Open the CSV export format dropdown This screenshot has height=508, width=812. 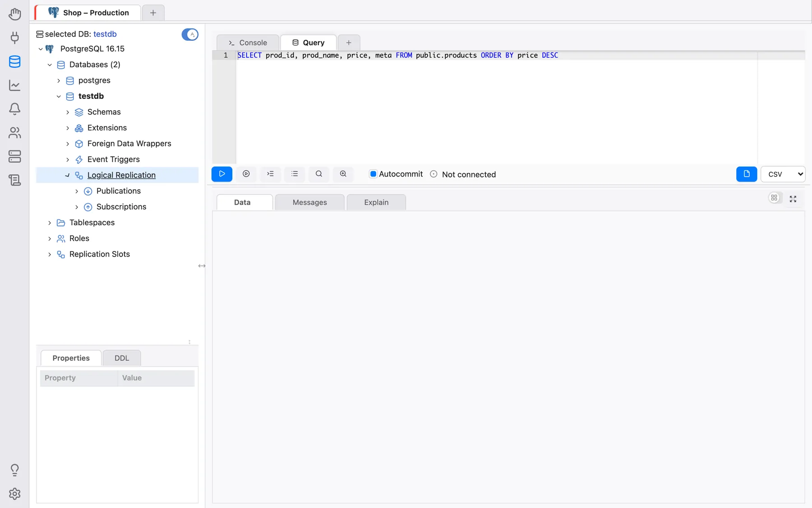[x=783, y=174]
